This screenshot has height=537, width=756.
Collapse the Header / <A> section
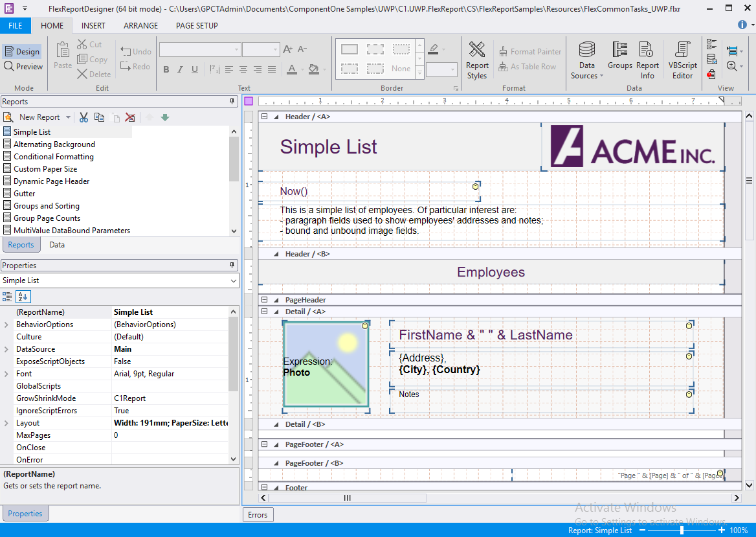[264, 117]
